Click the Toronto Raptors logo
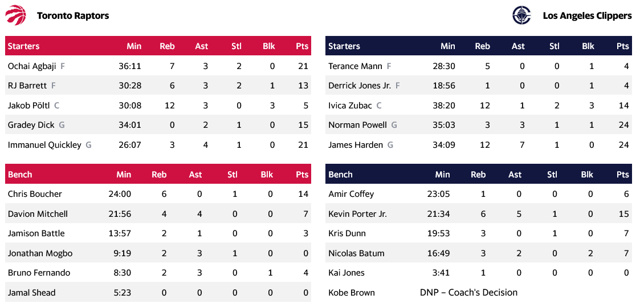Image resolution: width=644 pixels, height=303 pixels. [x=16, y=15]
